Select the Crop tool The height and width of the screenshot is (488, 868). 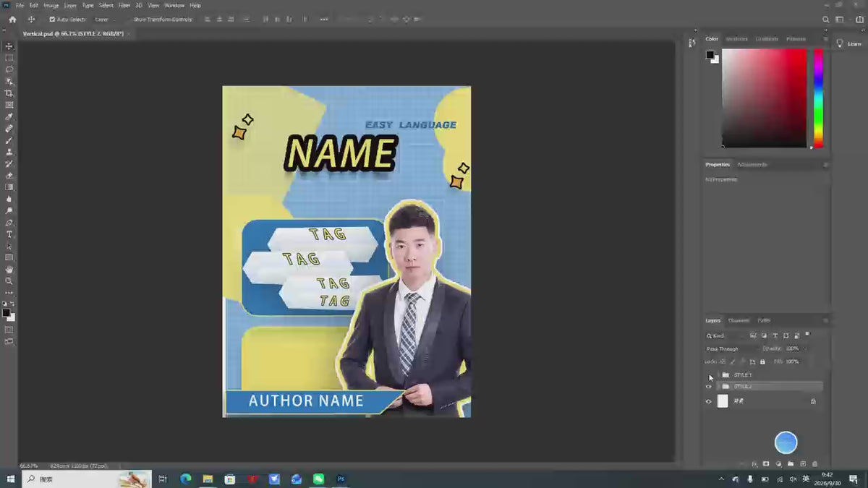coord(9,93)
